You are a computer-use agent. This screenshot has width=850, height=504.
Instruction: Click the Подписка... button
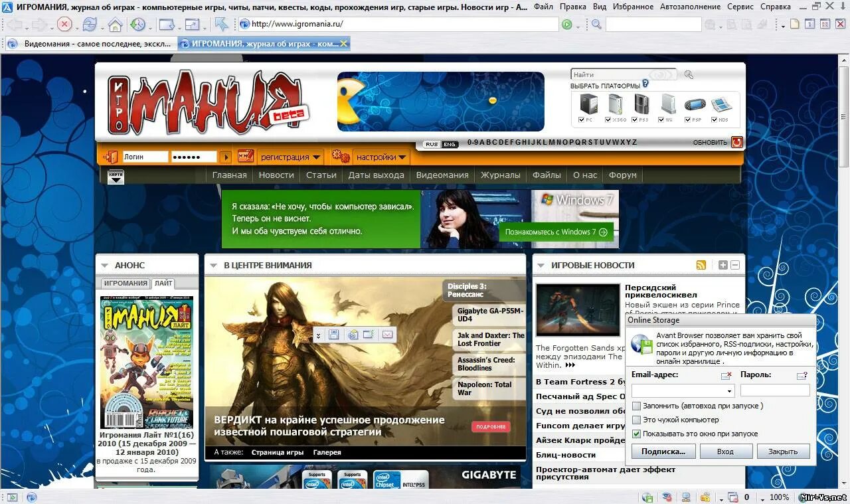point(663,452)
